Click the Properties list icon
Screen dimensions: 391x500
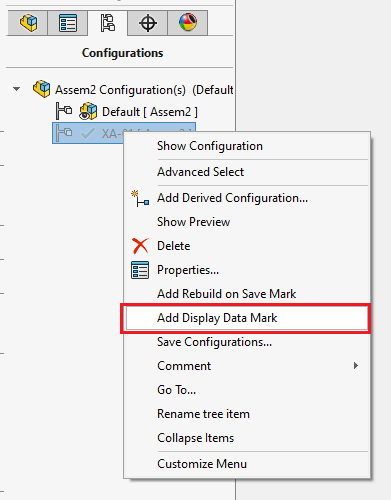coord(140,270)
